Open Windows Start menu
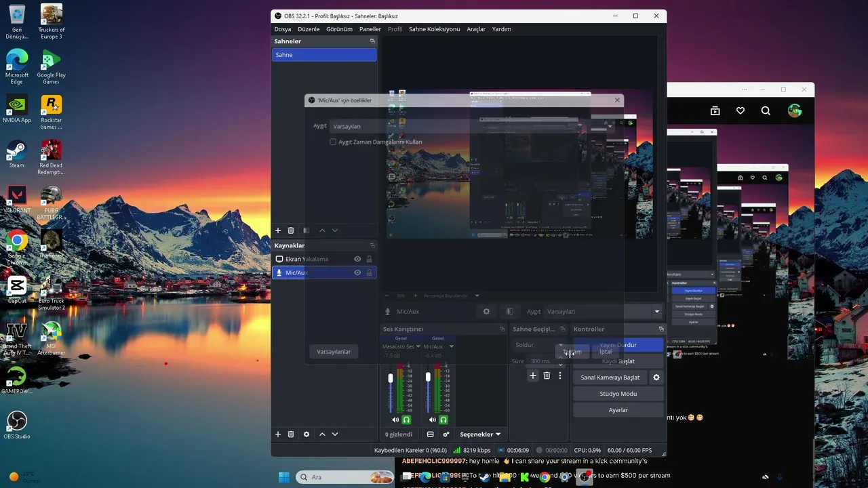868x488 pixels. point(284,477)
